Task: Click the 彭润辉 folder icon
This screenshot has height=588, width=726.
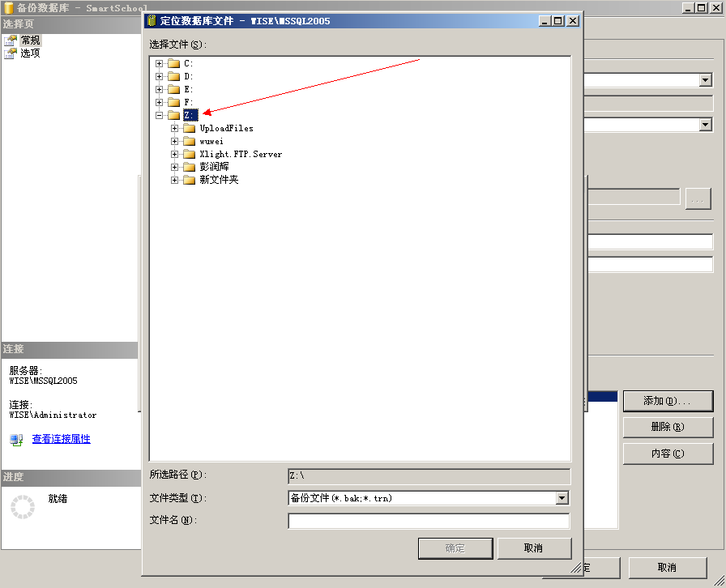Action: pos(189,167)
